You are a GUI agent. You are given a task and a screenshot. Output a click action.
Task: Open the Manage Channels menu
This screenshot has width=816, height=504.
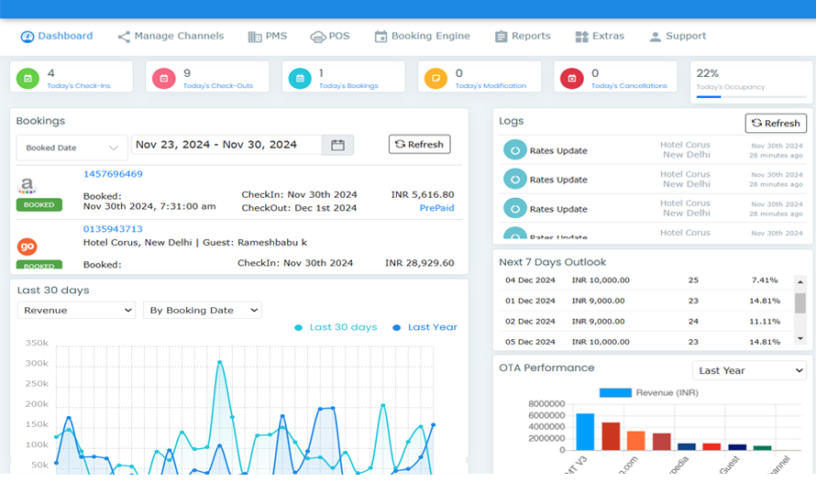click(171, 37)
